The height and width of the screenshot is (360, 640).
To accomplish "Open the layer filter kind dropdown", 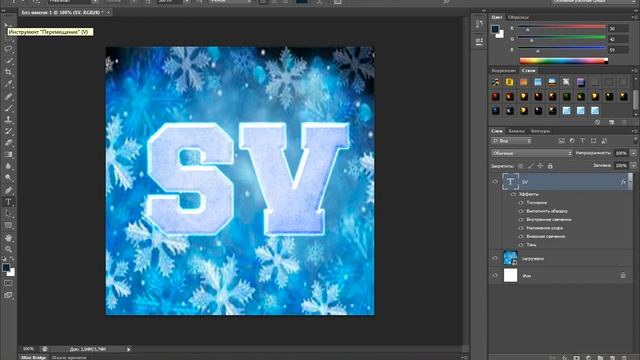I will pyautogui.click(x=511, y=141).
